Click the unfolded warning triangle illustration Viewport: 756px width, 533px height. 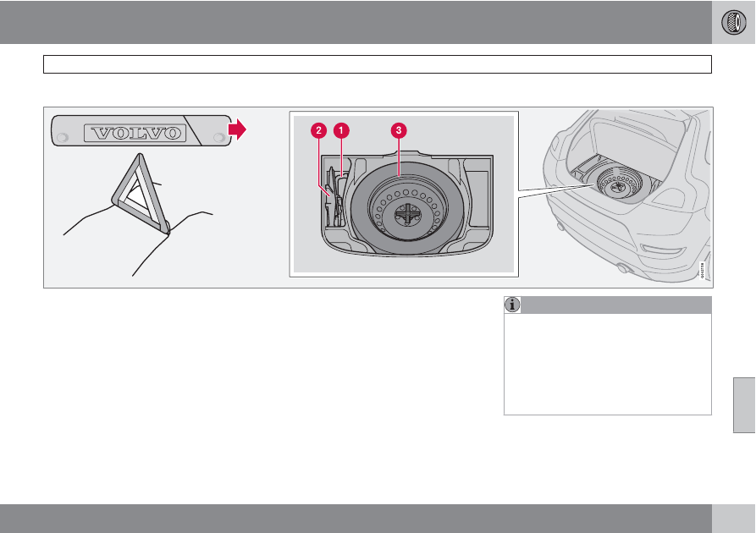click(x=141, y=194)
